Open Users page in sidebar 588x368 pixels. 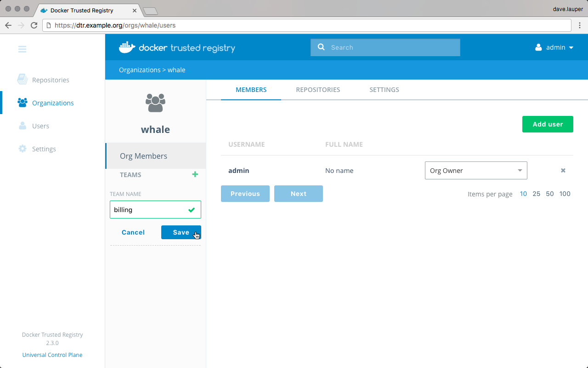(x=40, y=126)
